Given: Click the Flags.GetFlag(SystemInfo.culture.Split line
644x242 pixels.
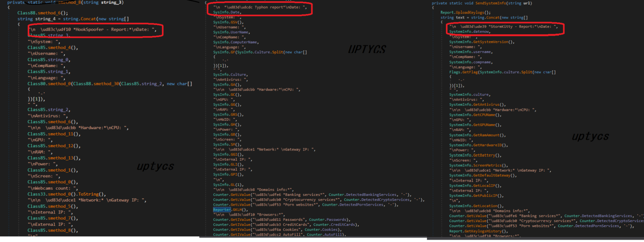Looking at the screenshot, I should (x=503, y=72).
